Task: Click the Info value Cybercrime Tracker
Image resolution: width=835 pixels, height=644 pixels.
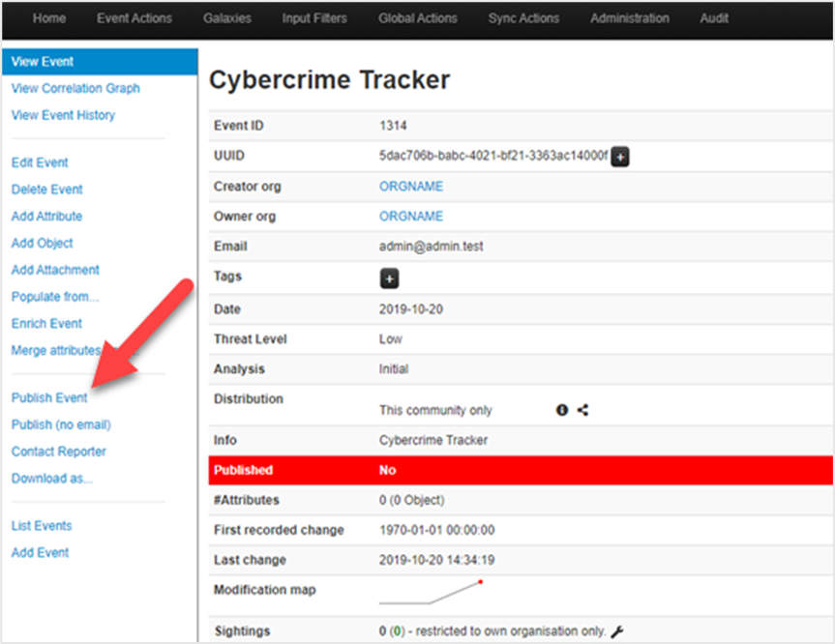Action: pyautogui.click(x=433, y=440)
